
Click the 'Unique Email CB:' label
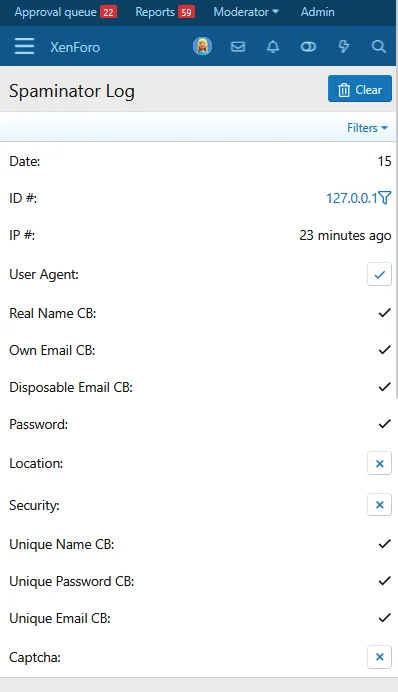click(60, 618)
